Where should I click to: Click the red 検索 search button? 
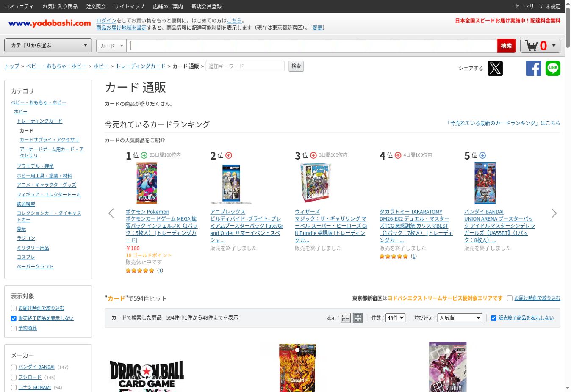[507, 46]
